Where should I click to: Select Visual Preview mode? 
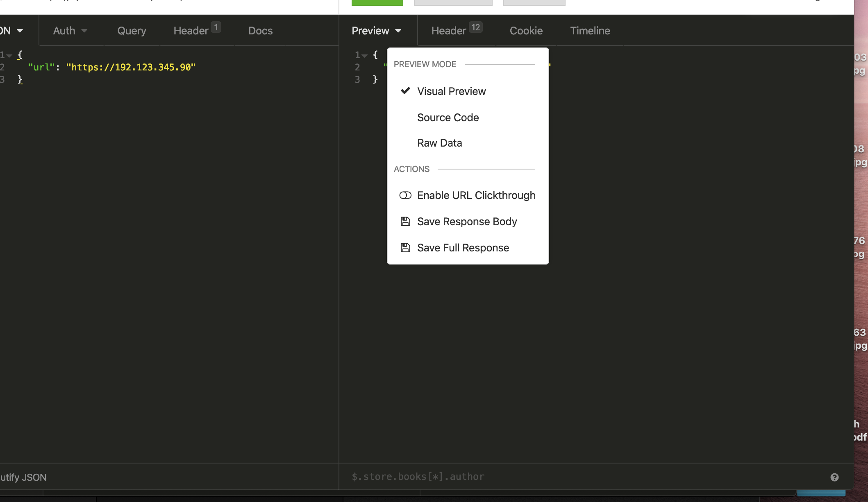click(451, 91)
